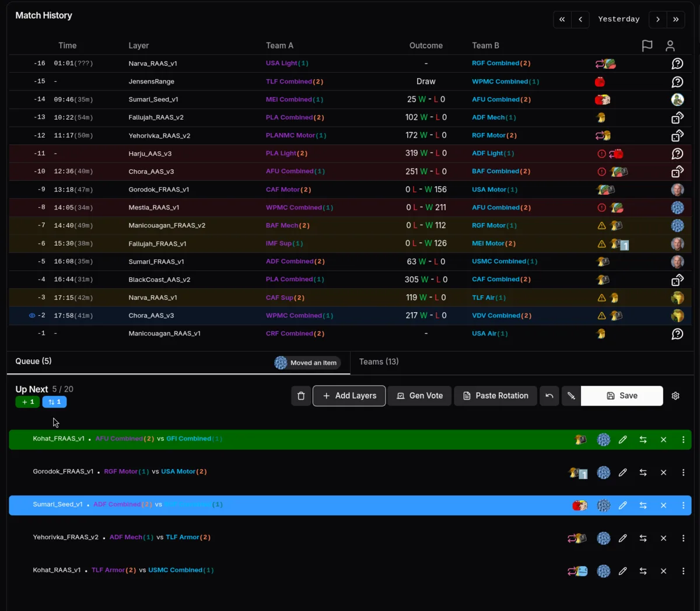Open chat bubble icon on Narva_RAAS_v1 row -16

click(677, 64)
